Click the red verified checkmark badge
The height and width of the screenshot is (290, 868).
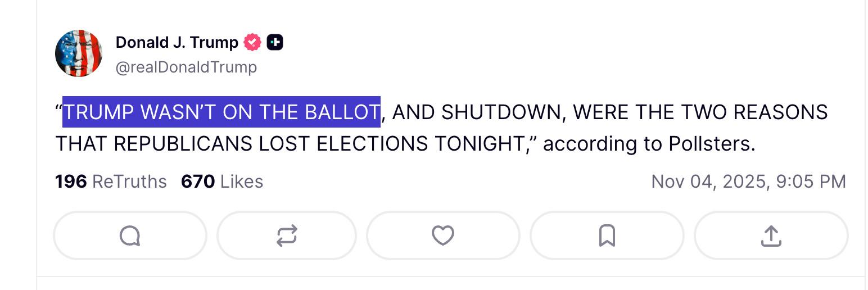(252, 42)
